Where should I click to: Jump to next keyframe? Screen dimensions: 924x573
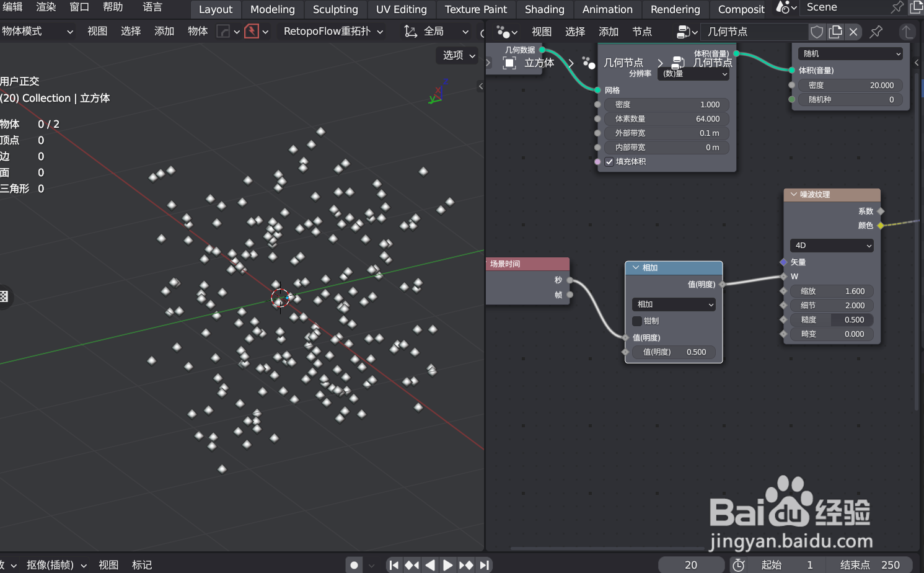[x=466, y=565]
